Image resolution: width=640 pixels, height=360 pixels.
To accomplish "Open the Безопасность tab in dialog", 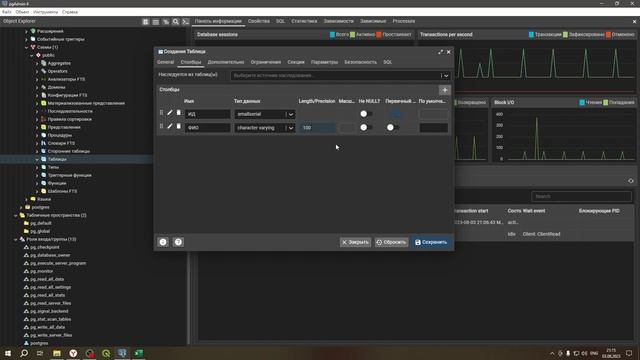I will click(x=360, y=62).
